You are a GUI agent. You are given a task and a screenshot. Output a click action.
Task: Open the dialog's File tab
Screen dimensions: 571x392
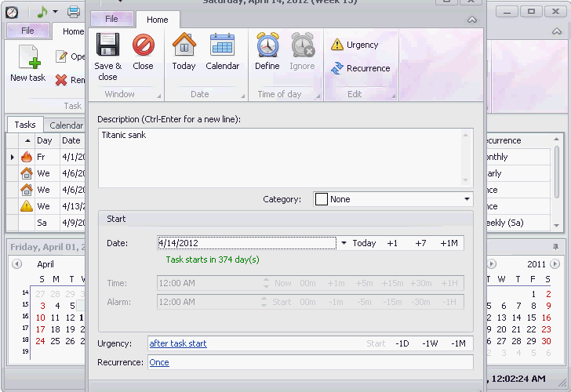click(112, 19)
